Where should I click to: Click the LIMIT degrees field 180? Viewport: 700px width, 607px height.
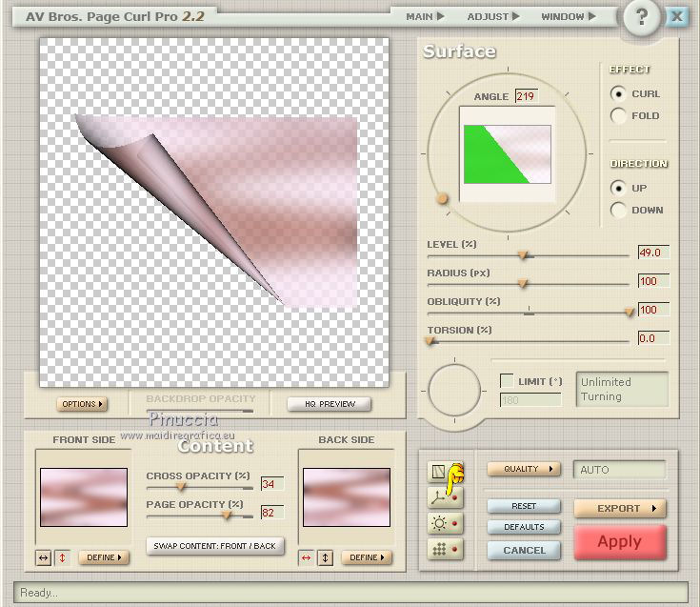pyautogui.click(x=530, y=400)
